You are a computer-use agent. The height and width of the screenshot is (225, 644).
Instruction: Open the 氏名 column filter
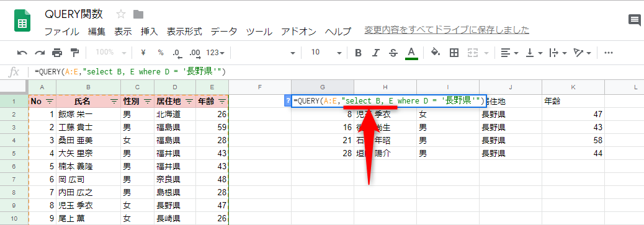click(114, 101)
